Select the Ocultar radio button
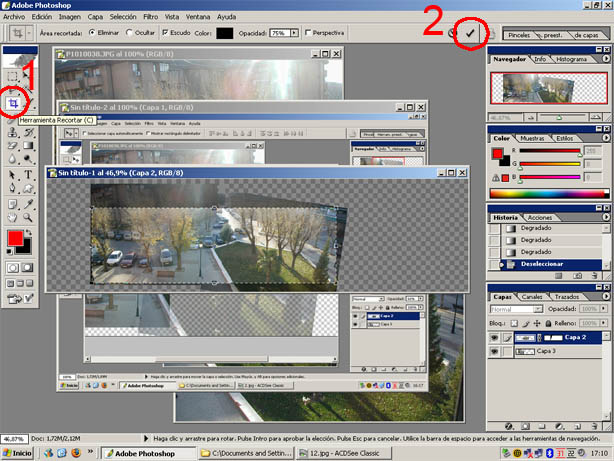The image size is (614, 461). [x=129, y=33]
